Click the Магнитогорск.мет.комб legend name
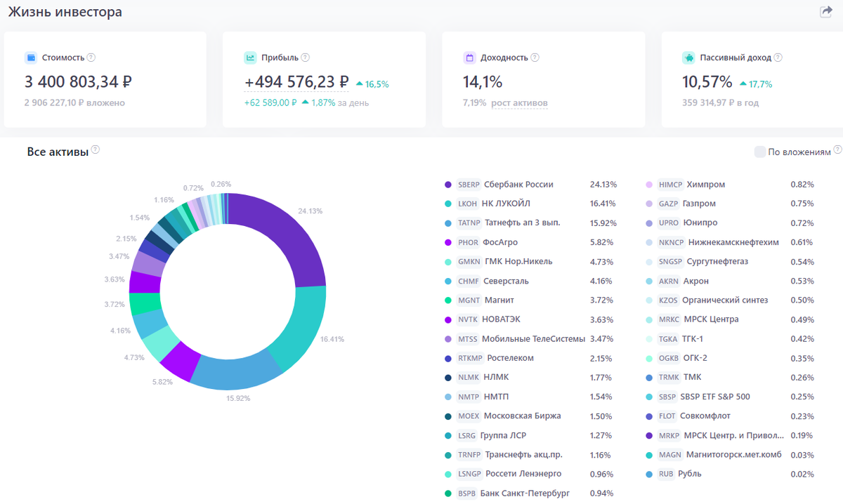 pos(733,455)
